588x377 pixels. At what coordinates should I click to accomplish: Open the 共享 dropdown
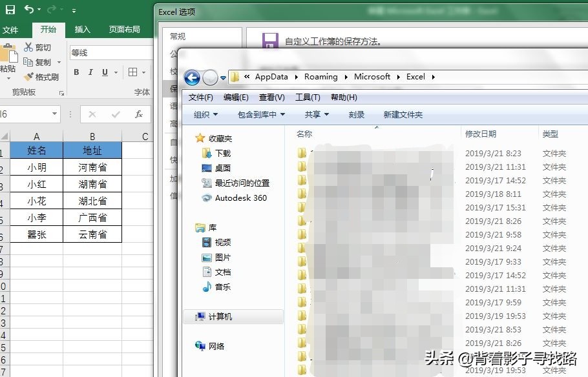317,115
